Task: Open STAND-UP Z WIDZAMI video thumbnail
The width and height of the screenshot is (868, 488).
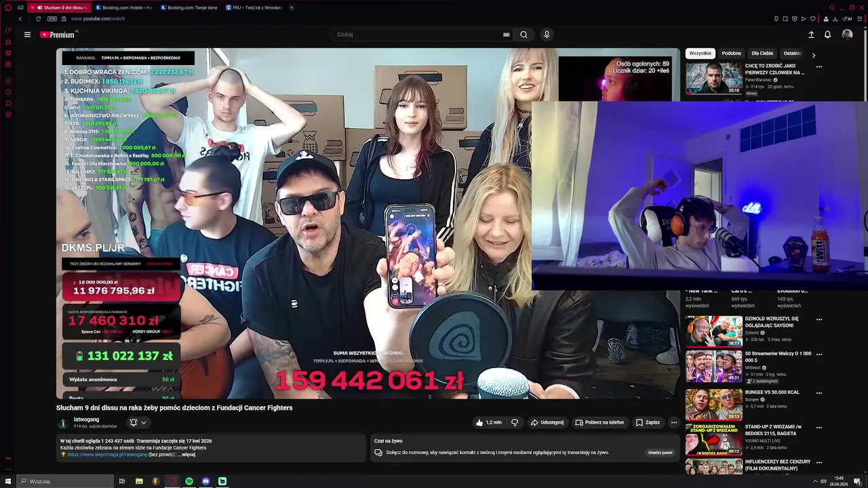Action: coord(714,439)
